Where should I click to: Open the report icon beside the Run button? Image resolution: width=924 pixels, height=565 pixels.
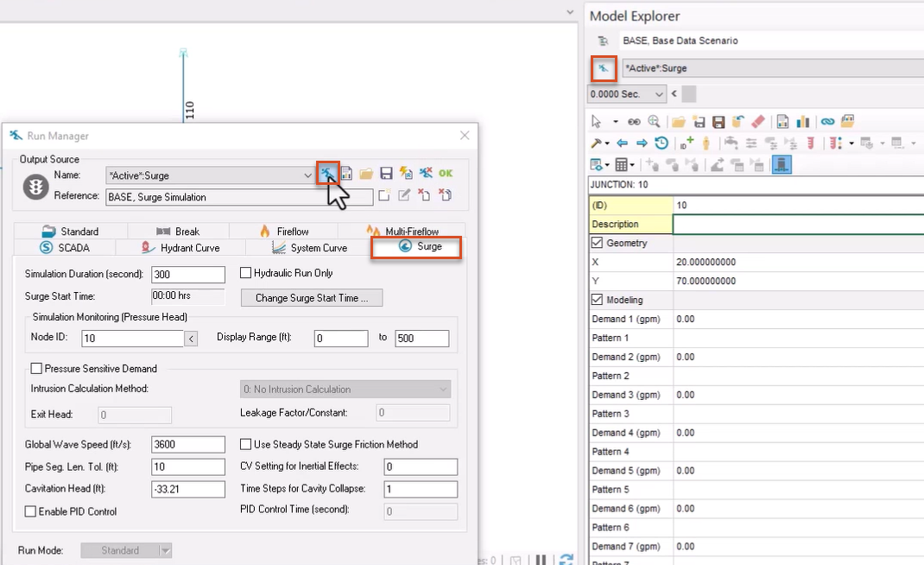point(346,174)
